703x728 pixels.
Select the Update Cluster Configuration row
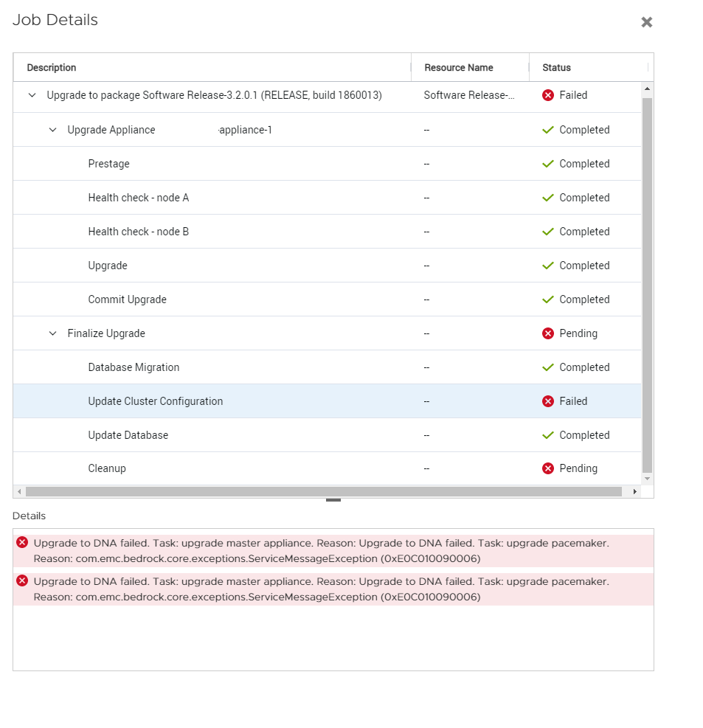click(x=221, y=401)
